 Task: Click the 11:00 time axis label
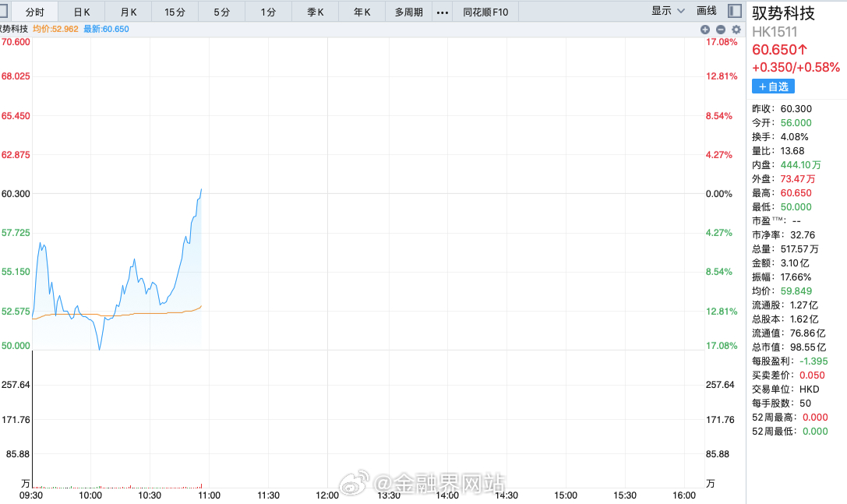pyautogui.click(x=209, y=495)
